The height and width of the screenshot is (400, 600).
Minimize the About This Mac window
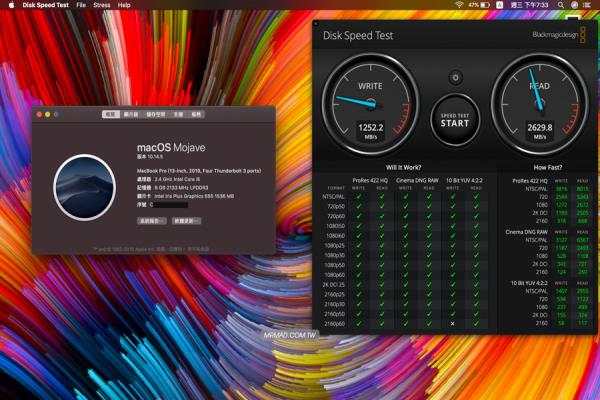[x=47, y=114]
